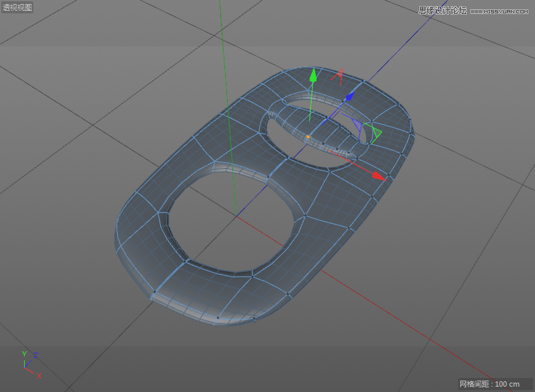The width and height of the screenshot is (535, 392).
Task: Click the 透视视图 viewport label
Action: [x=17, y=8]
